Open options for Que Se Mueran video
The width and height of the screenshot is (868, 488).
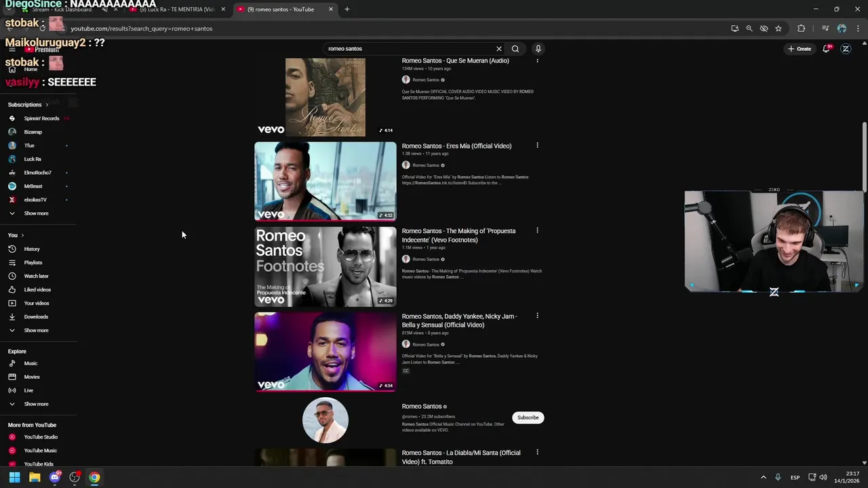click(x=537, y=60)
